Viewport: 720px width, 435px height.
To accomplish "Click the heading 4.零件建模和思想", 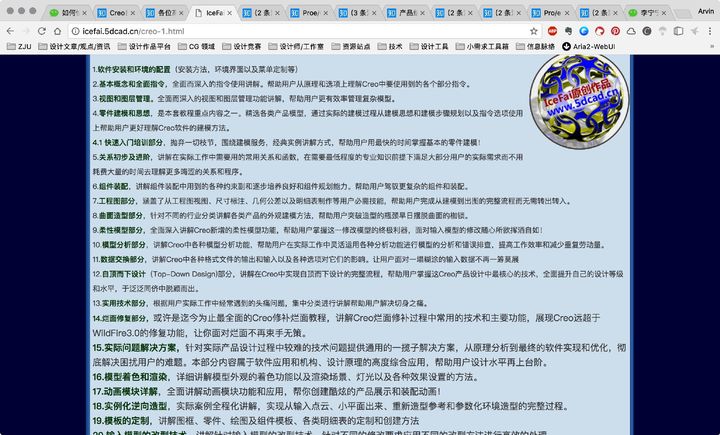I will tap(122, 113).
